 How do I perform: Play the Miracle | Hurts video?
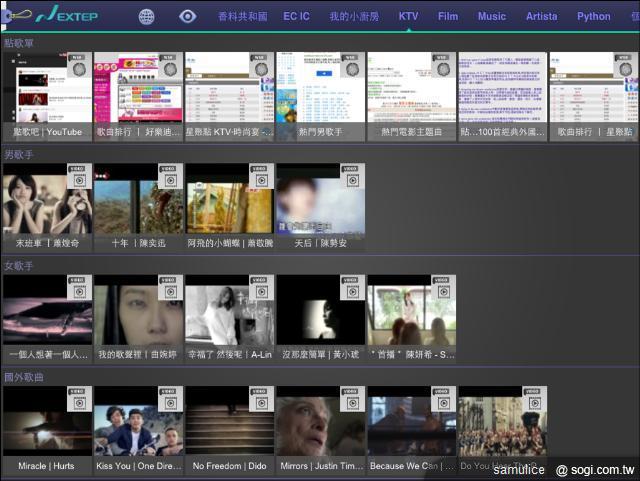(x=47, y=431)
